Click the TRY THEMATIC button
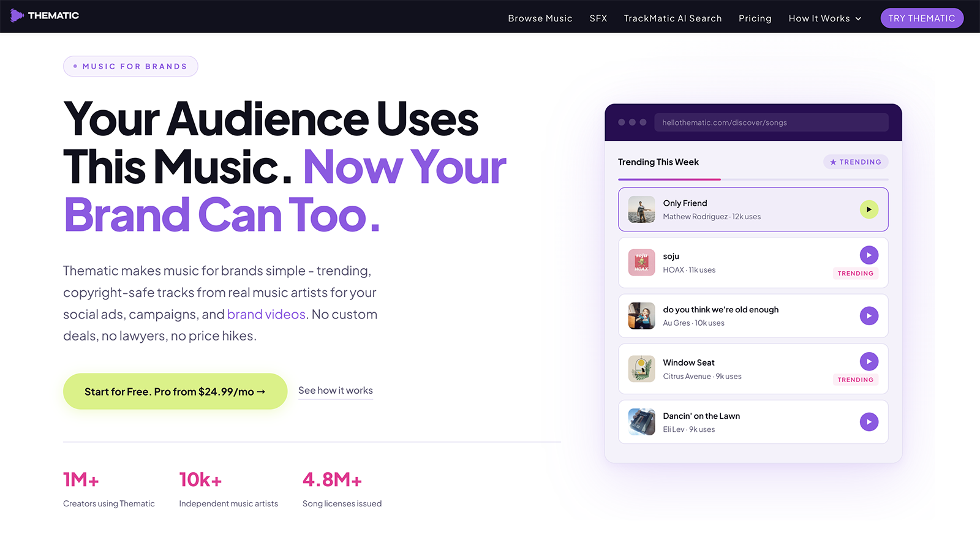Viewport: 980px width, 537px height. click(x=922, y=18)
